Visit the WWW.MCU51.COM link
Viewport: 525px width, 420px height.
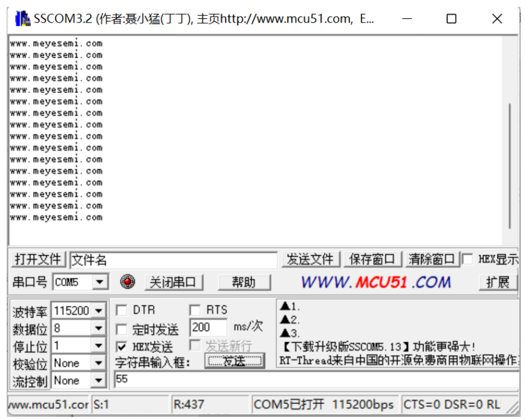(376, 282)
